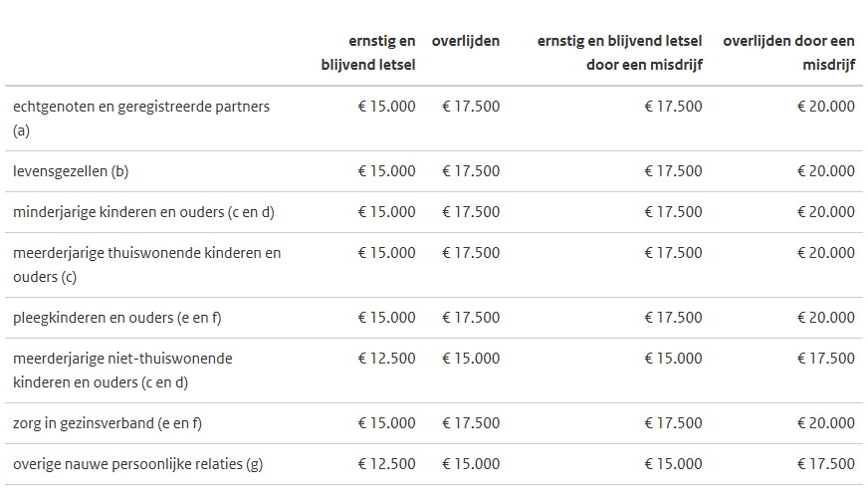Screen dimensions: 868x501
Task: Click the 'ernstig en blijvend letsel' column header
Action: [x=368, y=53]
